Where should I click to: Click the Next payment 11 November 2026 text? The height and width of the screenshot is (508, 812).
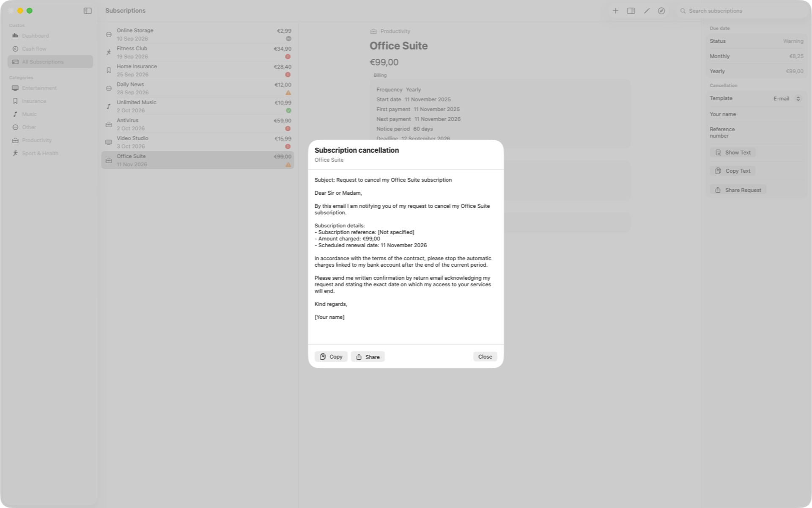click(418, 119)
